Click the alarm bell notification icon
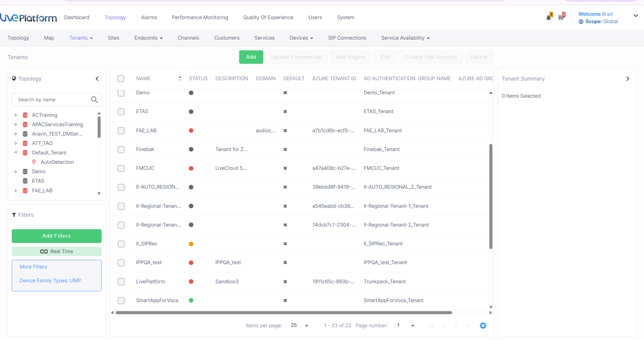 pyautogui.click(x=548, y=17)
